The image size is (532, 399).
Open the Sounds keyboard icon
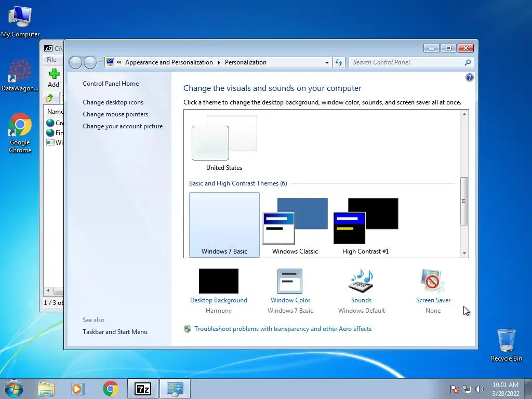[x=362, y=281]
